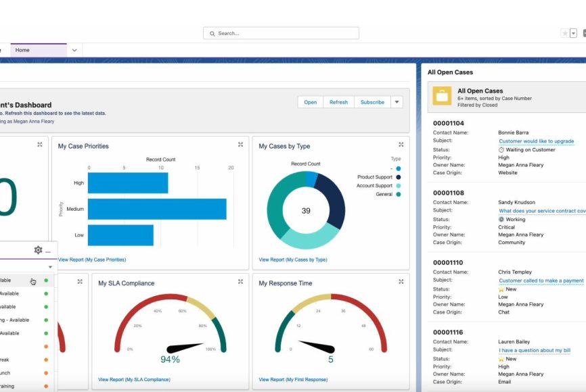Open the Omni-Channel settings gear
This screenshot has width=586, height=392.
(38, 250)
